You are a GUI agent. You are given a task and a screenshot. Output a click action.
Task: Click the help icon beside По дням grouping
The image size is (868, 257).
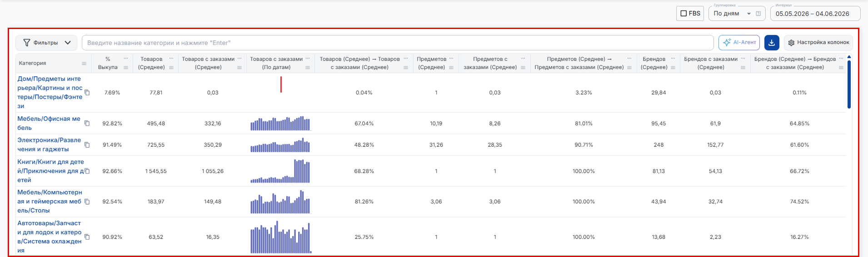(x=758, y=14)
